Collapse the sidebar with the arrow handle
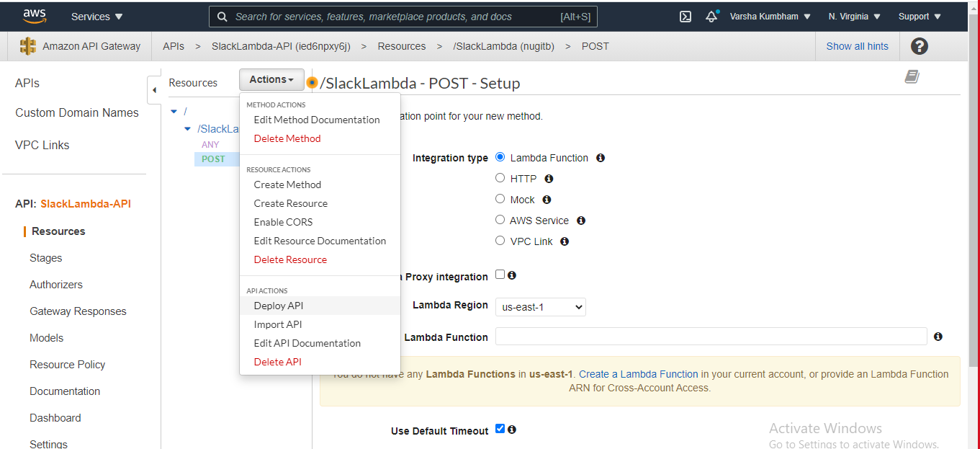 154,90
